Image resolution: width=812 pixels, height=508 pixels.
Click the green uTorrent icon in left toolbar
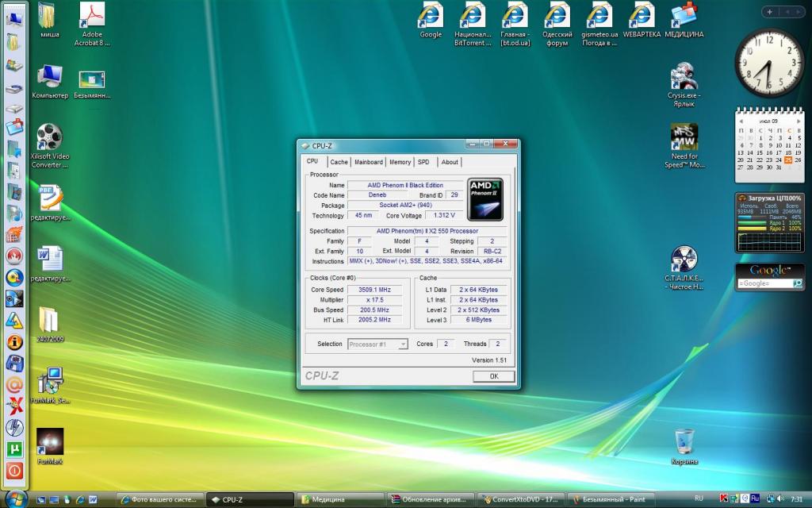point(14,449)
